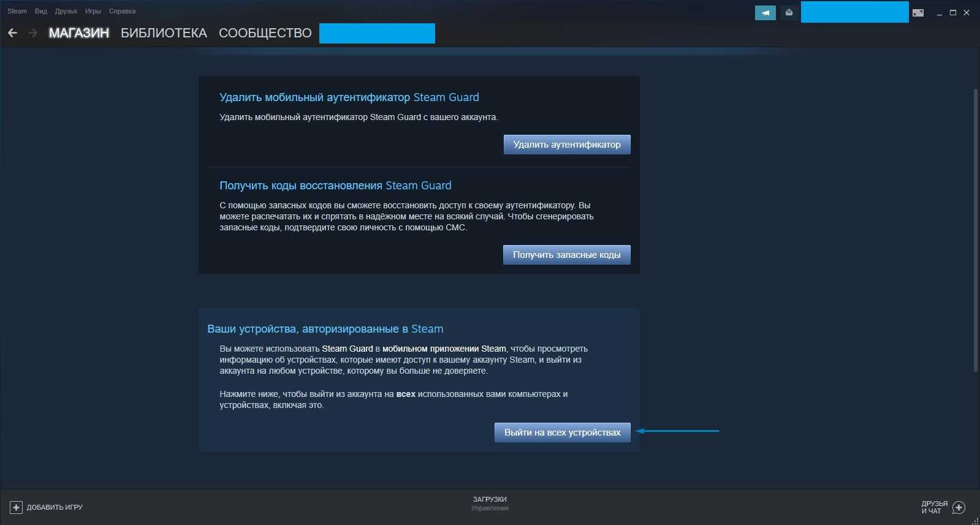Open ЗАГРУЗКИ management in the bottom bar
This screenshot has height=525, width=980.
tap(490, 503)
